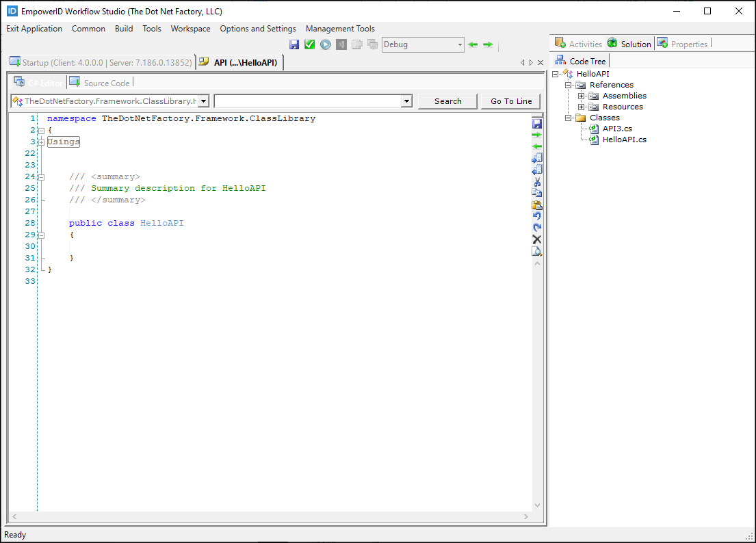Click the Go To Line button
The image size is (756, 543).
511,101
